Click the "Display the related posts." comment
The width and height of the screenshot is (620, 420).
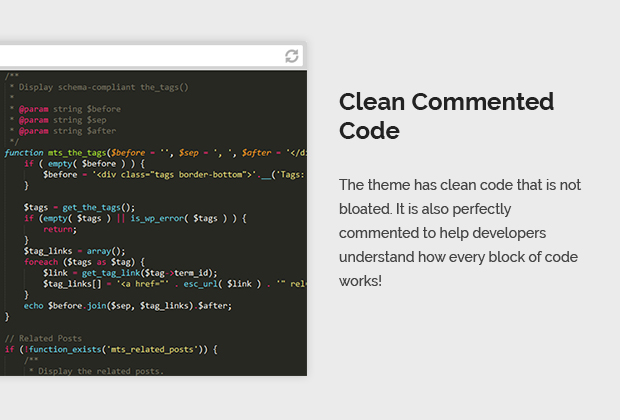click(100, 371)
